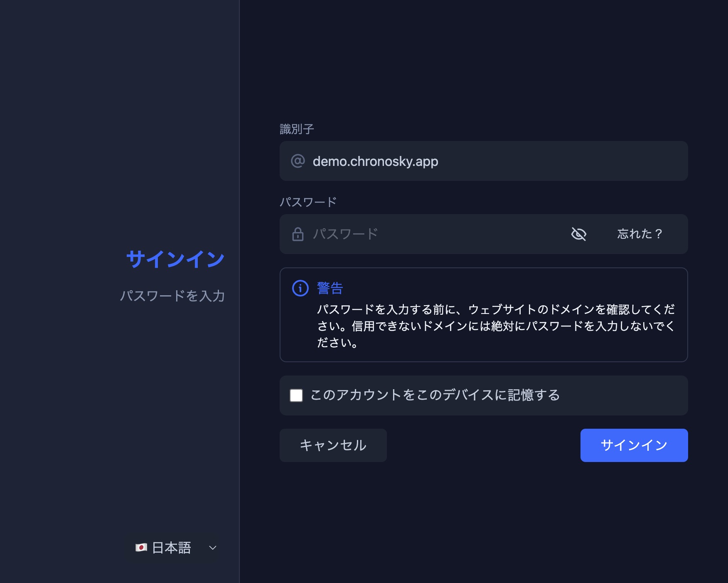Click the サインイン heading in left panel
Screen dimensions: 728x583
point(175,259)
